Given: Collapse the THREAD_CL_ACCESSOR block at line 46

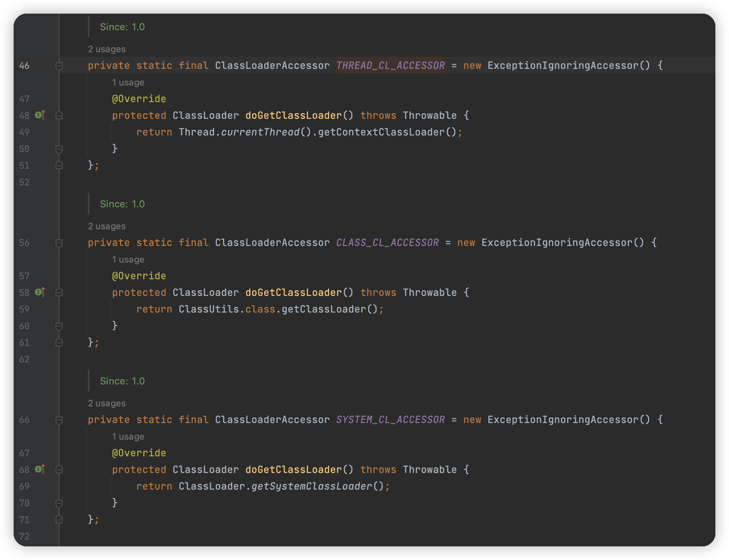Looking at the screenshot, I should [59, 66].
